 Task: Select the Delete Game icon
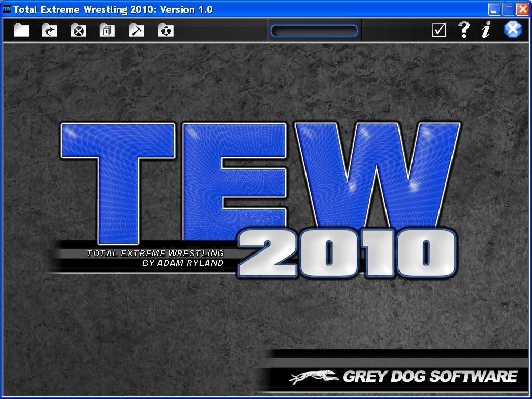coord(77,30)
